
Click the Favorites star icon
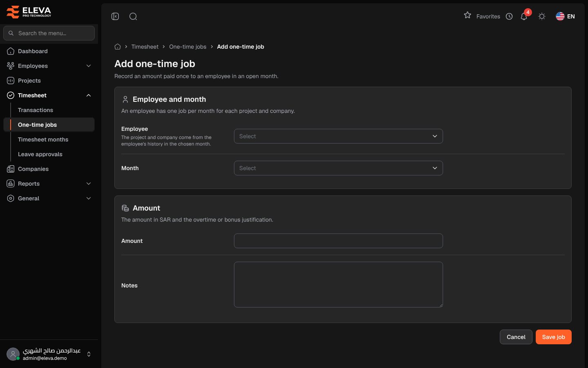pos(468,15)
